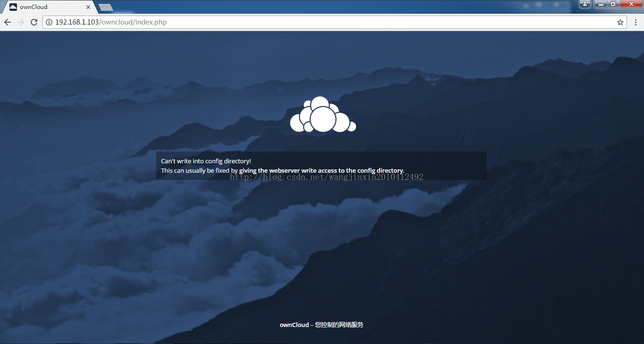
Task: Restore down the browser window
Action: [613, 4]
